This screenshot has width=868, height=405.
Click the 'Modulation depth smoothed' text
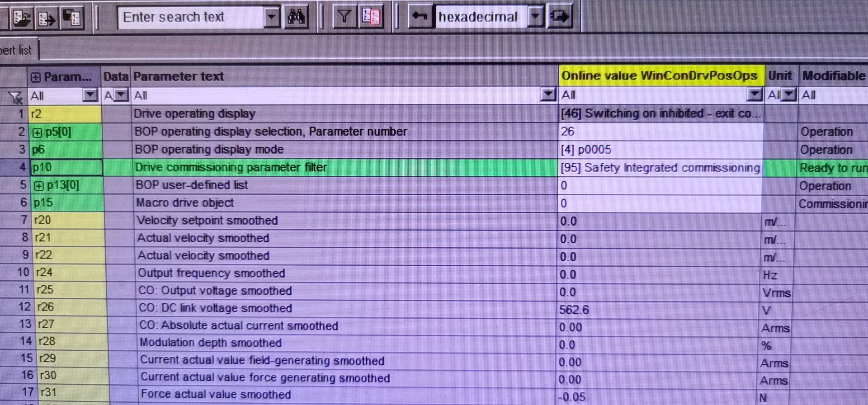(x=210, y=343)
